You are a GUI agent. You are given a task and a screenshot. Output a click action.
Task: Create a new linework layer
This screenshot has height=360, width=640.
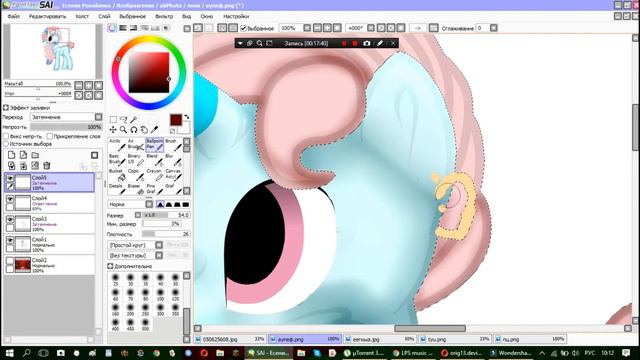[x=23, y=155]
